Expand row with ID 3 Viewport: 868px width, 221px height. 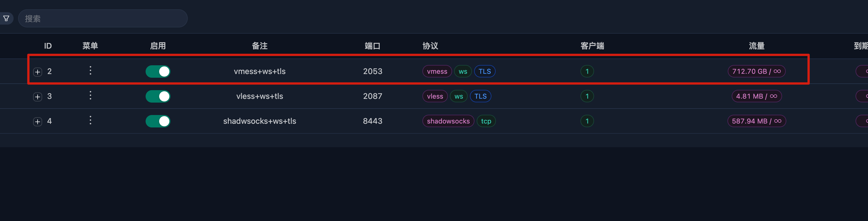pos(37,97)
